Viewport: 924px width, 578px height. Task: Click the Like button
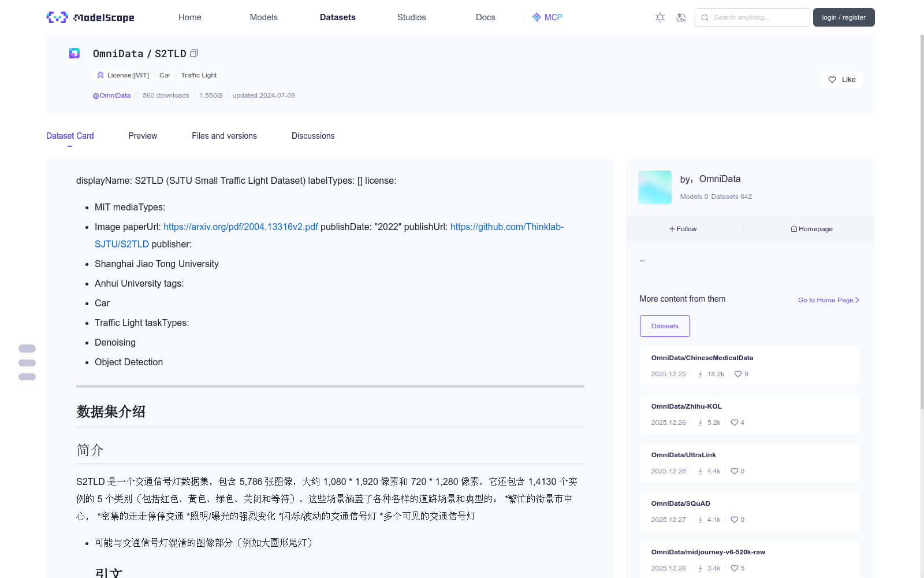(x=841, y=80)
